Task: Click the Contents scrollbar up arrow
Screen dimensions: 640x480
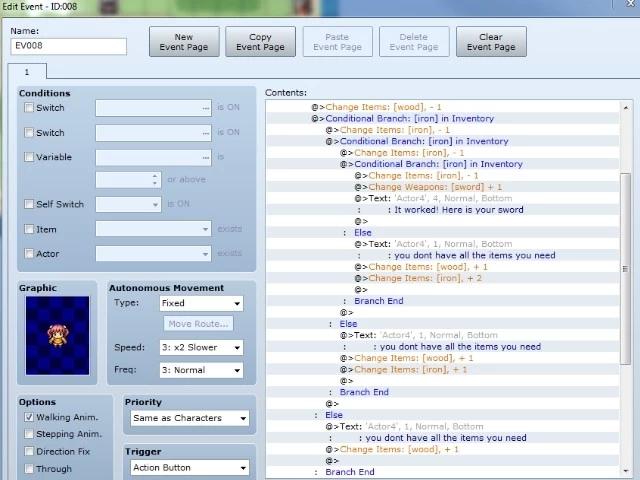Action: point(625,107)
